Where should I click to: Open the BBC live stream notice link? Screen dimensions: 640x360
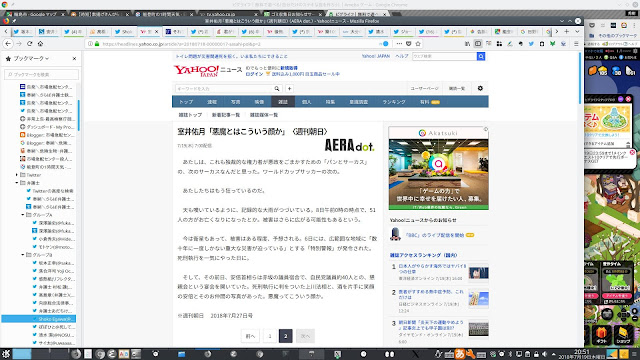[434, 235]
